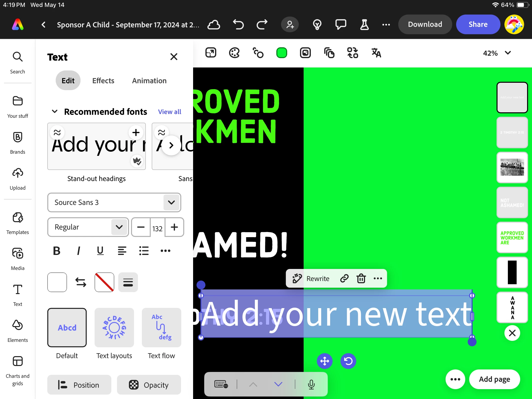The width and height of the screenshot is (532, 399).
Task: Toggle underline text formatting
Action: (100, 251)
